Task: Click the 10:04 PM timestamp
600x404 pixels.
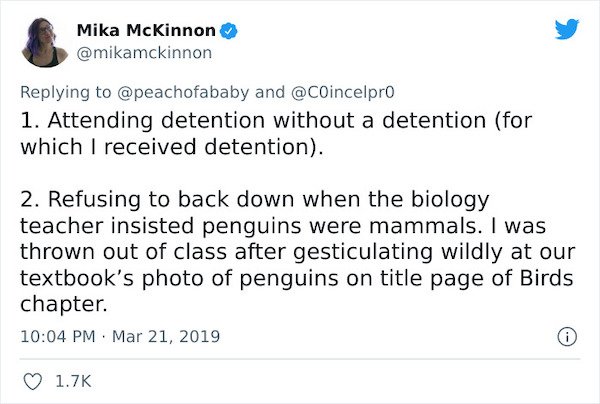Action: click(58, 336)
